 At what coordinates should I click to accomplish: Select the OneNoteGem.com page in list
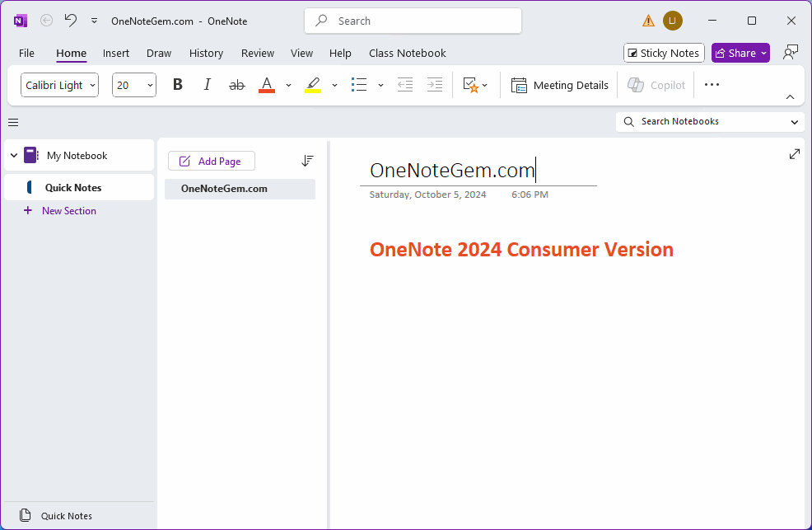[240, 189]
